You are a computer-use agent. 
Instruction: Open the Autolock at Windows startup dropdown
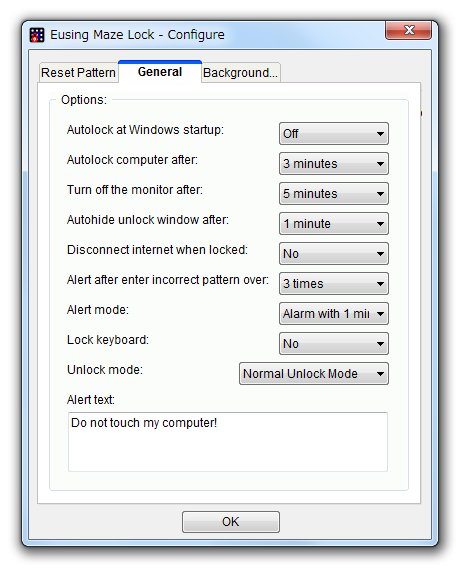coord(334,134)
